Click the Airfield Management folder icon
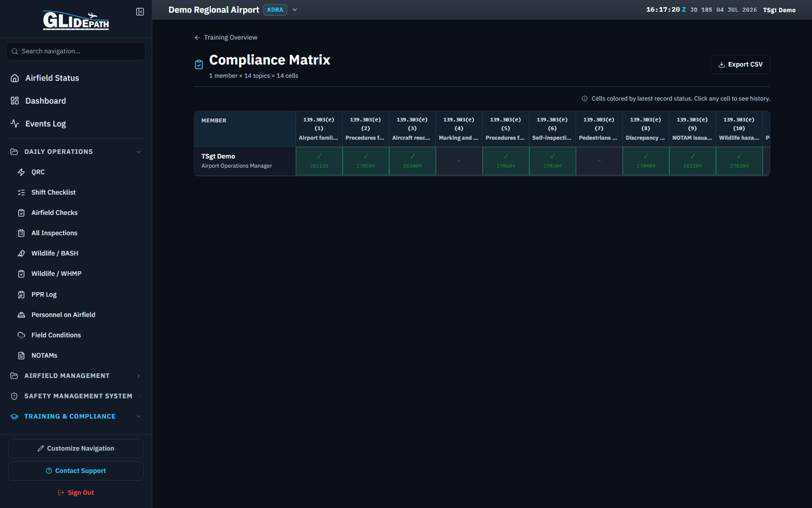Screen dimensions: 812x508 pyautogui.click(x=14, y=376)
